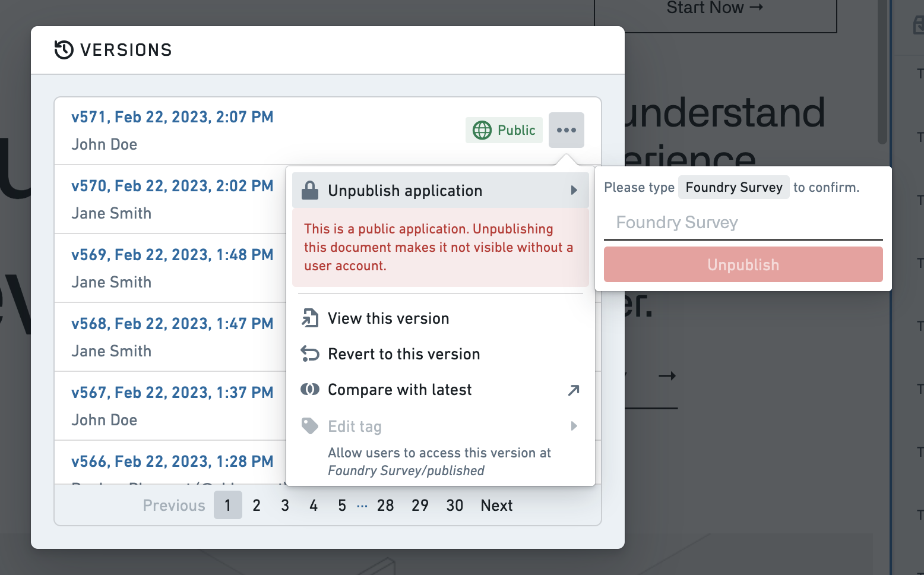This screenshot has height=575, width=924.
Task: Go to page 4 of versions
Action: coord(314,506)
